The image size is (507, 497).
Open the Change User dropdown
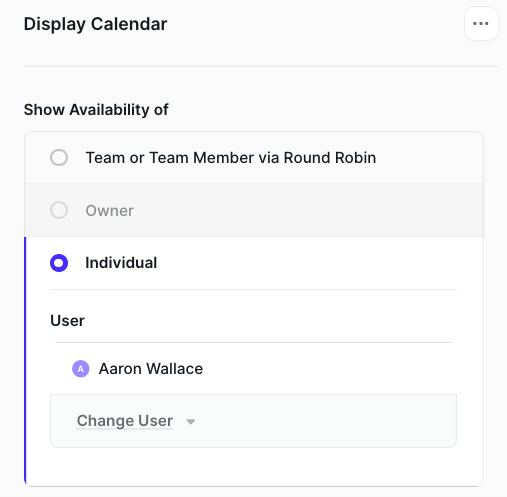point(253,421)
